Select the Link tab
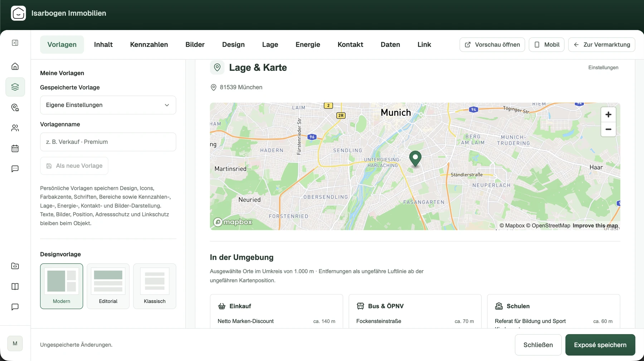Viewport: 644px width, 361px height. click(x=424, y=45)
